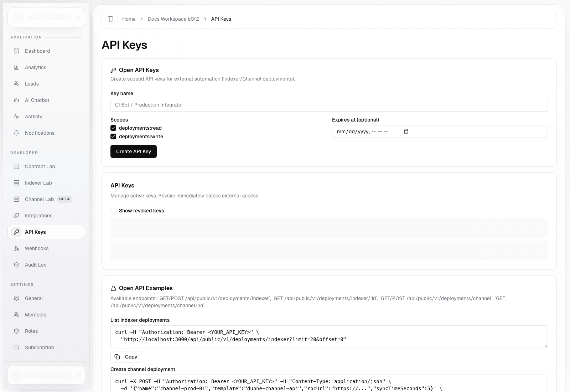Copy the list indexer deployments command
Image resolution: width=570 pixels, height=392 pixels.
pyautogui.click(x=125, y=357)
